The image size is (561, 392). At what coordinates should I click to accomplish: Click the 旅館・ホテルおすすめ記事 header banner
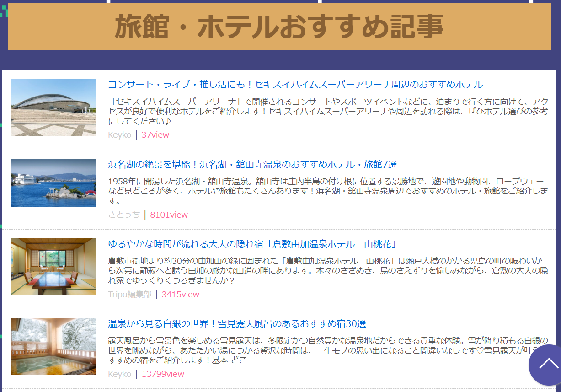[279, 27]
